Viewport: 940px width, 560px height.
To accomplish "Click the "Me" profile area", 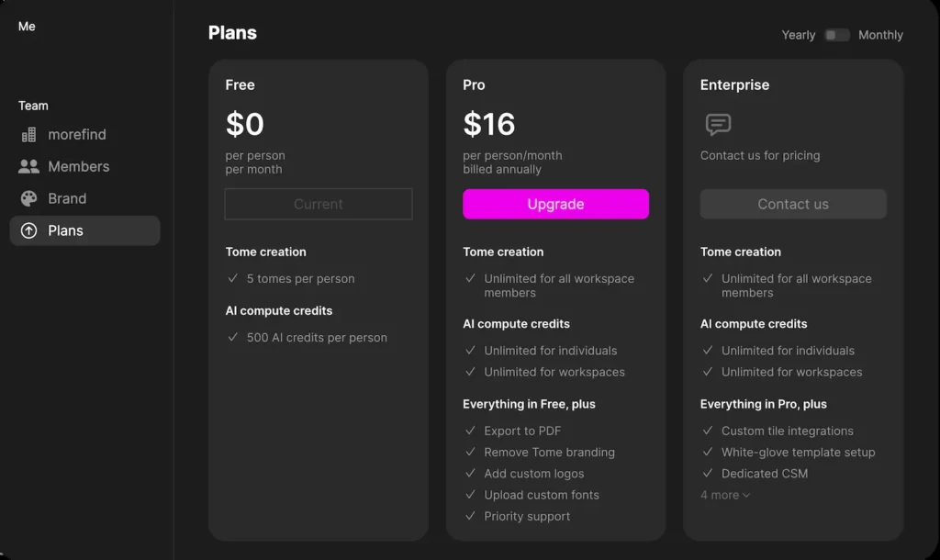I will coord(26,26).
